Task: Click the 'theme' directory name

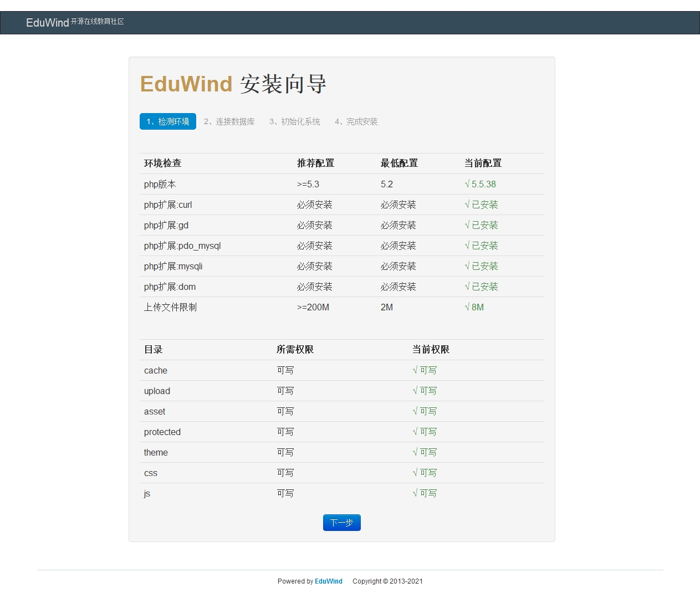Action: (x=156, y=452)
